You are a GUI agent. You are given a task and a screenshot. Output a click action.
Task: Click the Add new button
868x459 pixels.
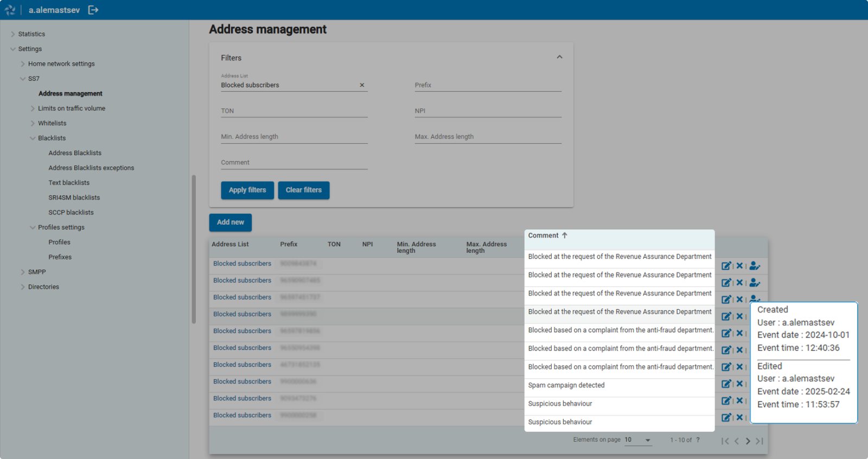click(230, 222)
